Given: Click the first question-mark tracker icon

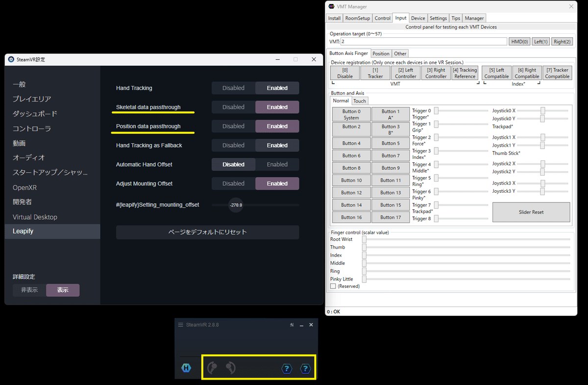Looking at the screenshot, I should click(287, 368).
